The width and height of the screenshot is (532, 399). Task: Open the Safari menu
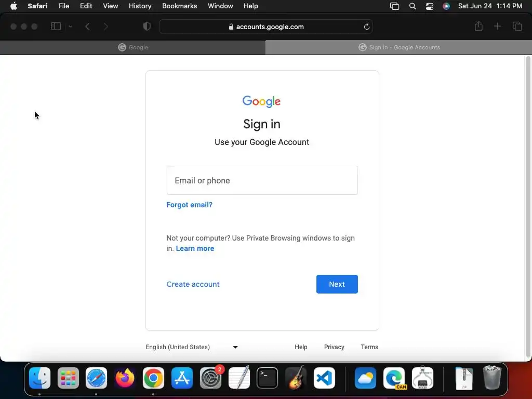37,6
